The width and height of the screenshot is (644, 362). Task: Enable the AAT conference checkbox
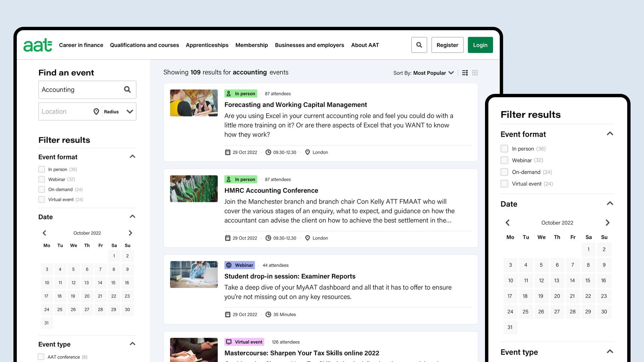[41, 357]
